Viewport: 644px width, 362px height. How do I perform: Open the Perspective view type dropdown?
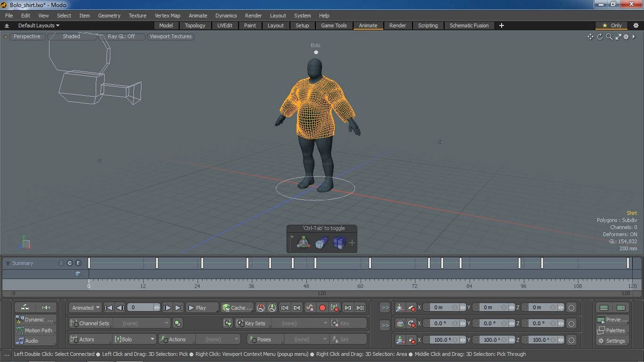27,36
